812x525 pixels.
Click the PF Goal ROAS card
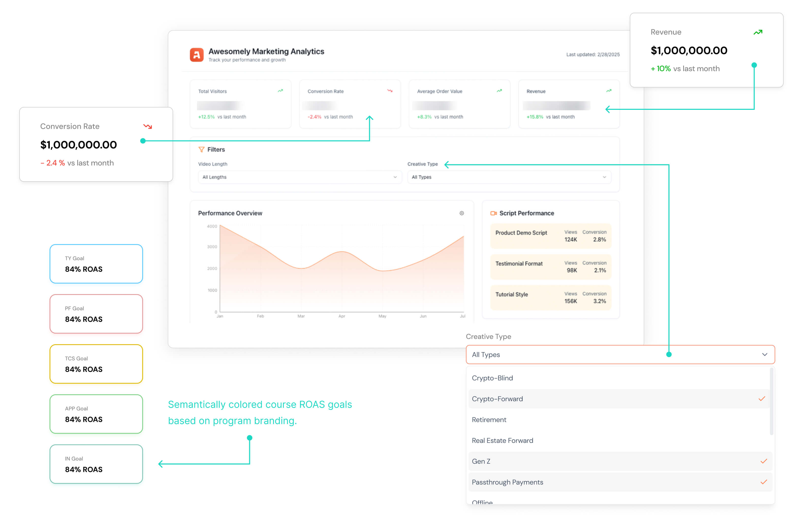pyautogui.click(x=96, y=314)
